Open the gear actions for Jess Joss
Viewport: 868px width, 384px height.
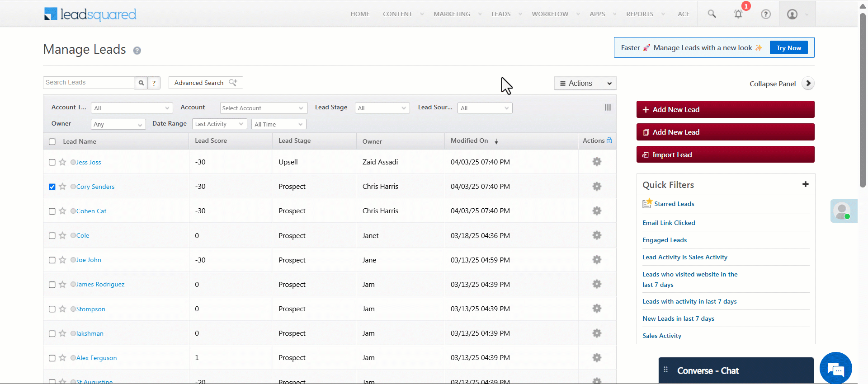point(597,162)
